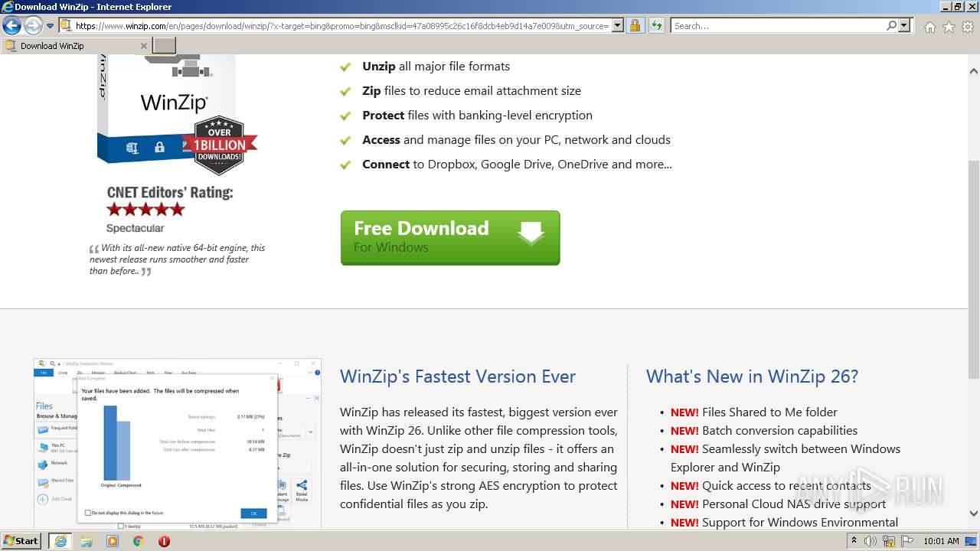Image resolution: width=980 pixels, height=551 pixels.
Task: Click the Action Center flag tray icon
Action: [x=906, y=541]
